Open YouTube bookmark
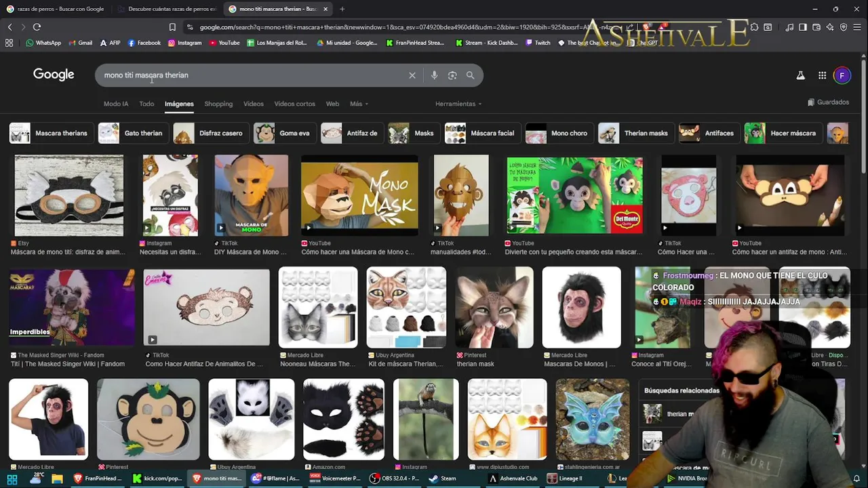The width and height of the screenshot is (868, 488). (x=224, y=43)
